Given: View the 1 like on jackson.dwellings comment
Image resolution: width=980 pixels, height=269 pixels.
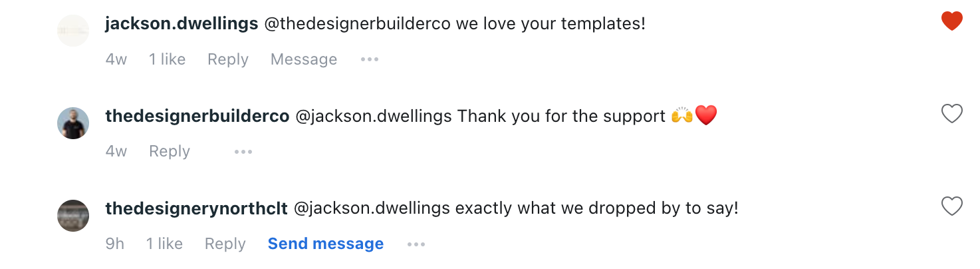Looking at the screenshot, I should (167, 59).
